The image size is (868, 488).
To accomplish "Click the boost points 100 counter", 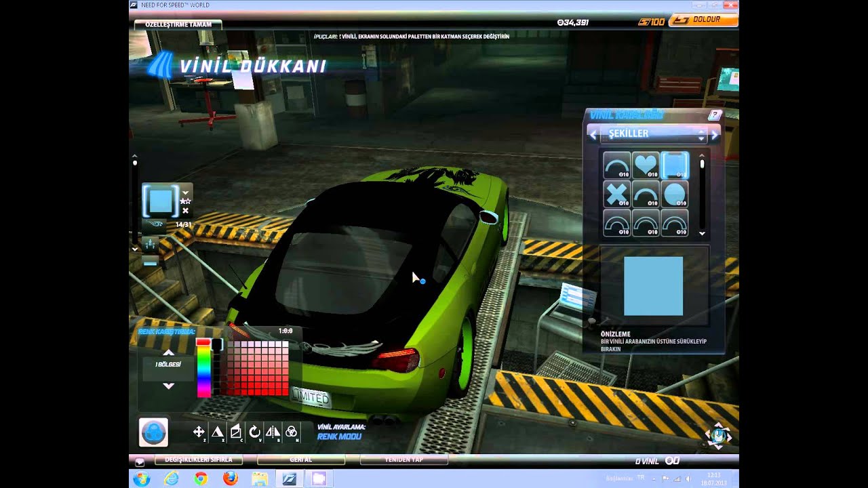I will [x=652, y=22].
